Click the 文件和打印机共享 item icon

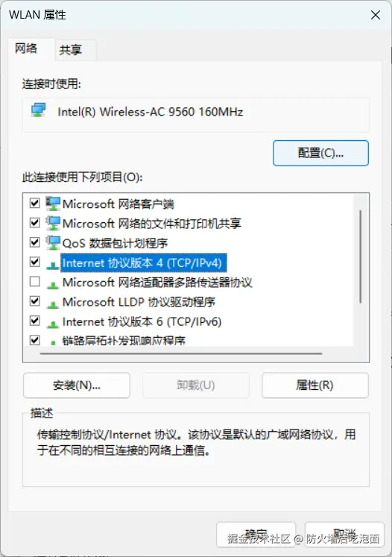53,223
